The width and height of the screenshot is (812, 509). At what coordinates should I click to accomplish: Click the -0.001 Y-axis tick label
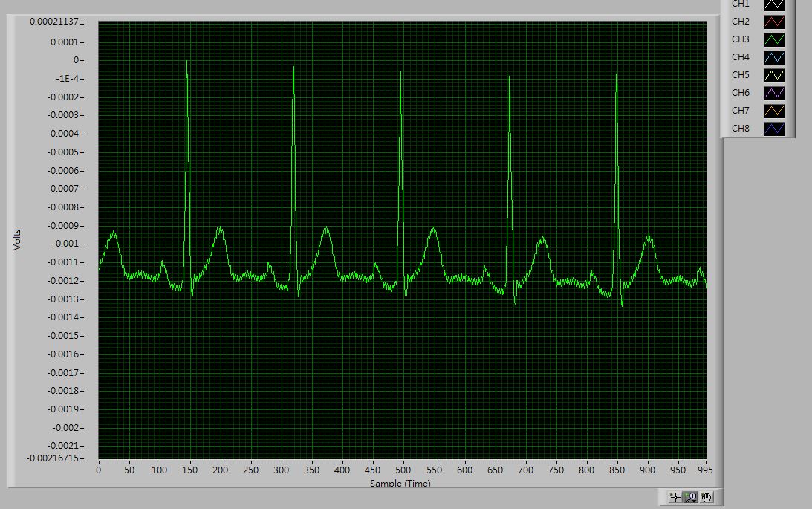[x=62, y=244]
